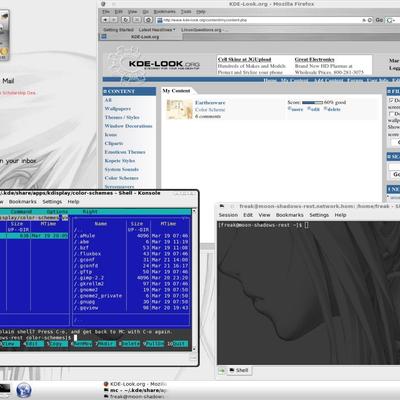Click All in KDE-Look content list

108,100
